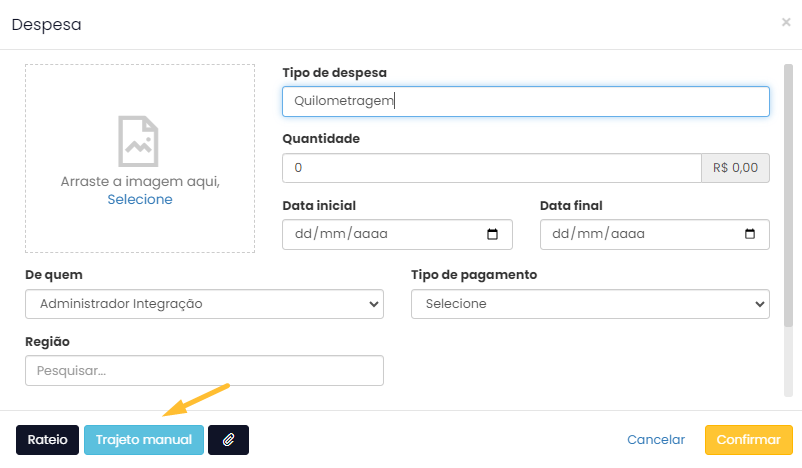
Task: Click the paperclip attachment button
Action: pos(228,439)
